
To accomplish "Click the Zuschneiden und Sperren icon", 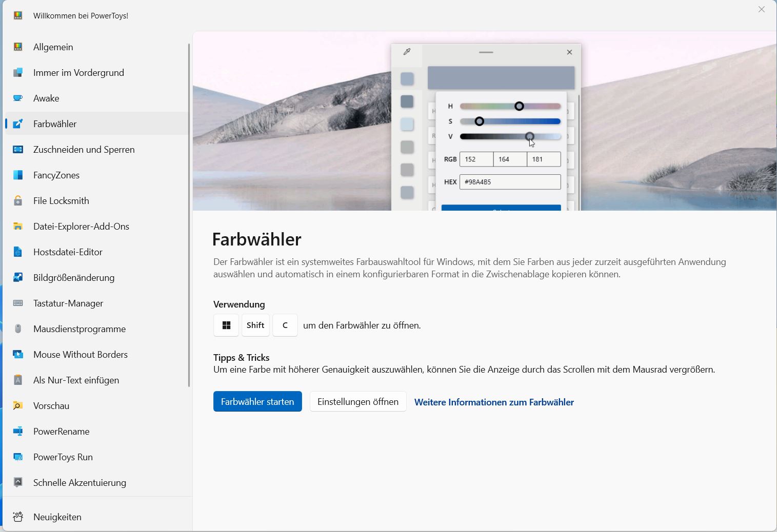I will coord(18,149).
